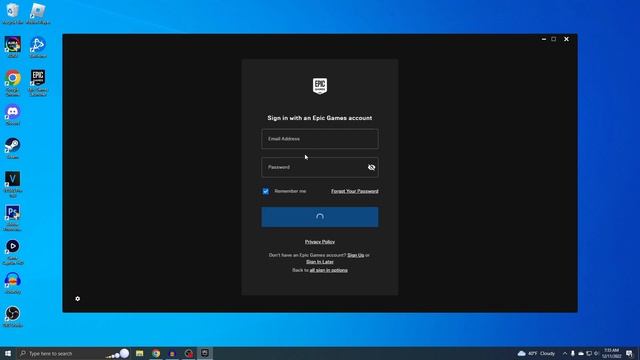The height and width of the screenshot is (360, 640).
Task: Open the volume control in system tray
Action: coord(596,353)
